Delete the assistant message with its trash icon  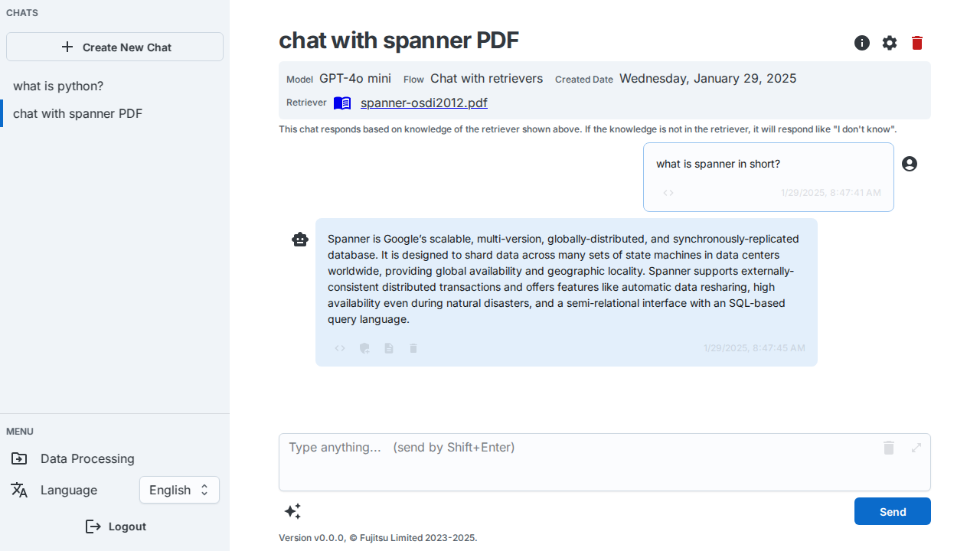tap(413, 348)
